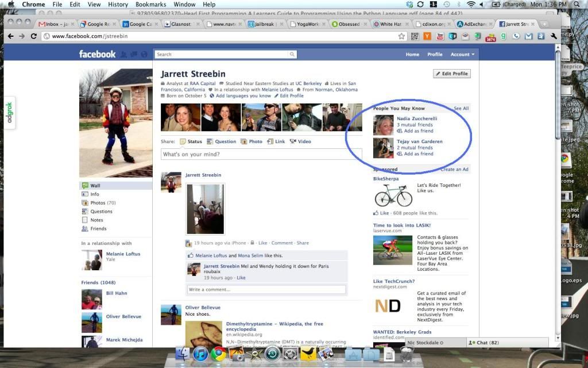This screenshot has height=368, width=588.
Task: Click Add languages you know link
Action: tap(243, 96)
